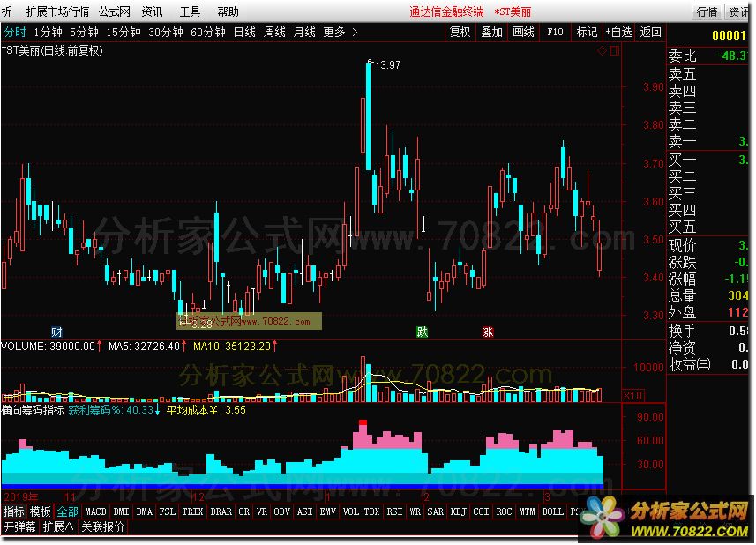Select the SAR indicator
Screen dimensions: 756x545
(x=436, y=511)
